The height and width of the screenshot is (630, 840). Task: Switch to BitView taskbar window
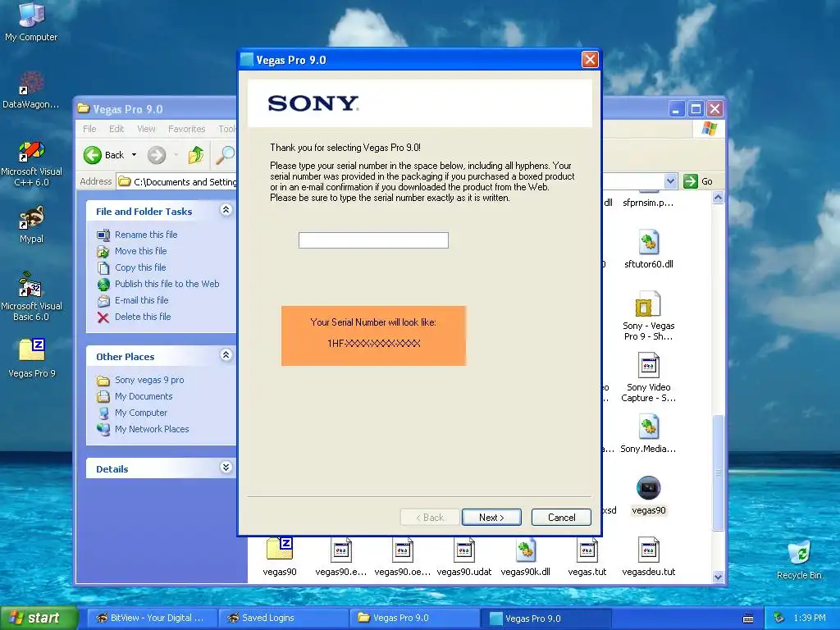click(152, 618)
